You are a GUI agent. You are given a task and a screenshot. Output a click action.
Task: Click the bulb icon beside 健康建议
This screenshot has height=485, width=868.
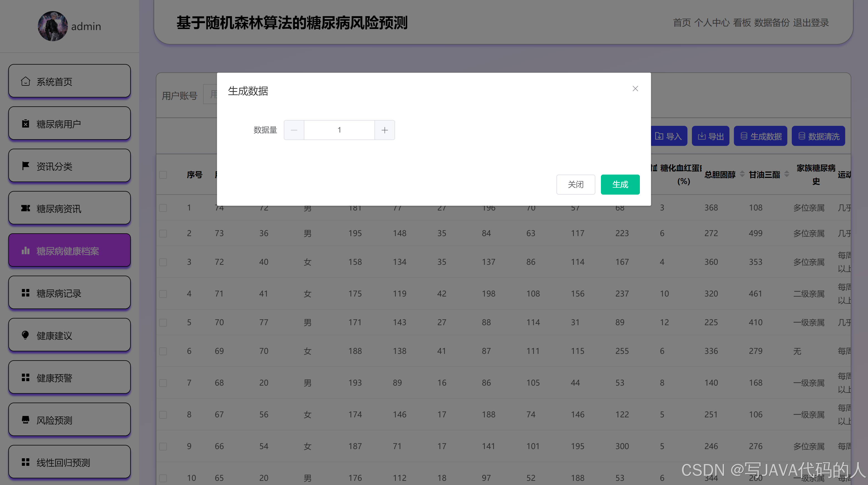pos(26,335)
